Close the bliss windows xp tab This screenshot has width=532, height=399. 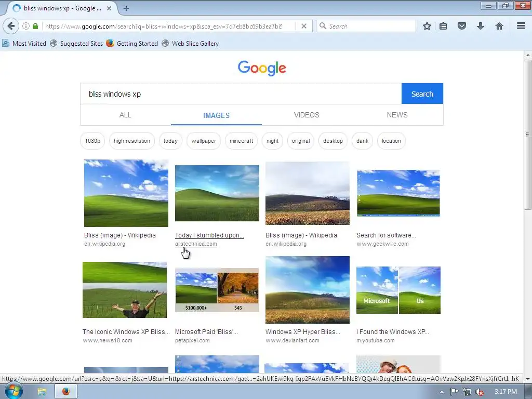pyautogui.click(x=109, y=8)
